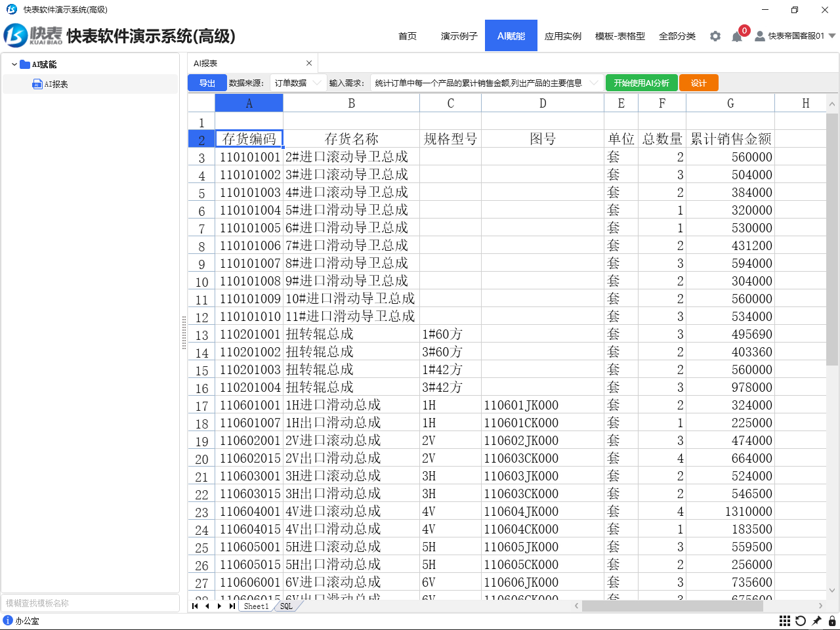Click cell 978000
Screen dimensions: 840x630
730,387
